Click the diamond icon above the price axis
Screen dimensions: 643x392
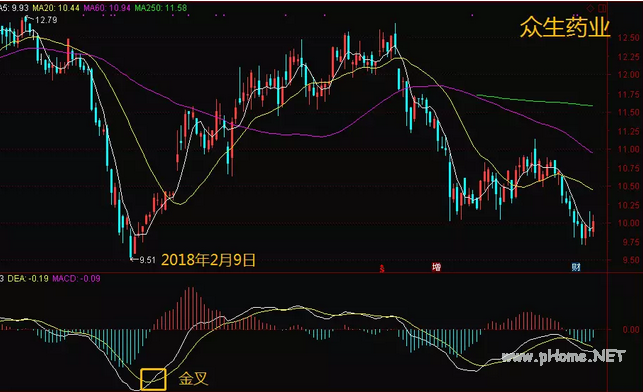(x=591, y=8)
